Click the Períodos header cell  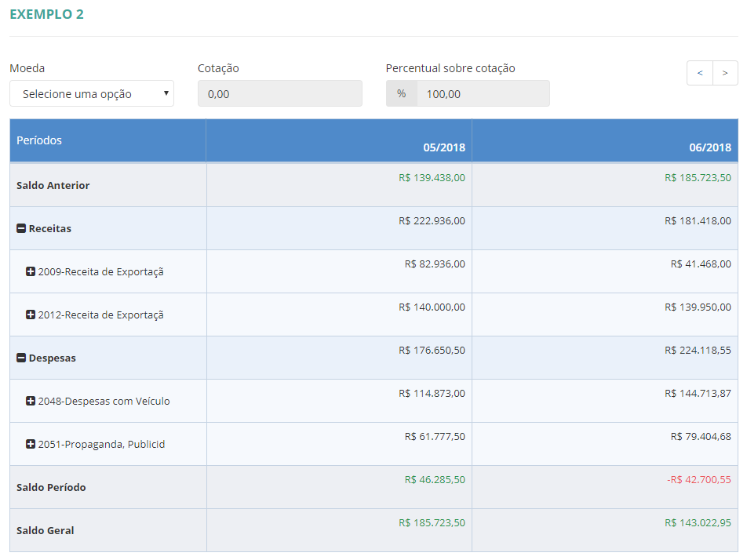pos(39,140)
